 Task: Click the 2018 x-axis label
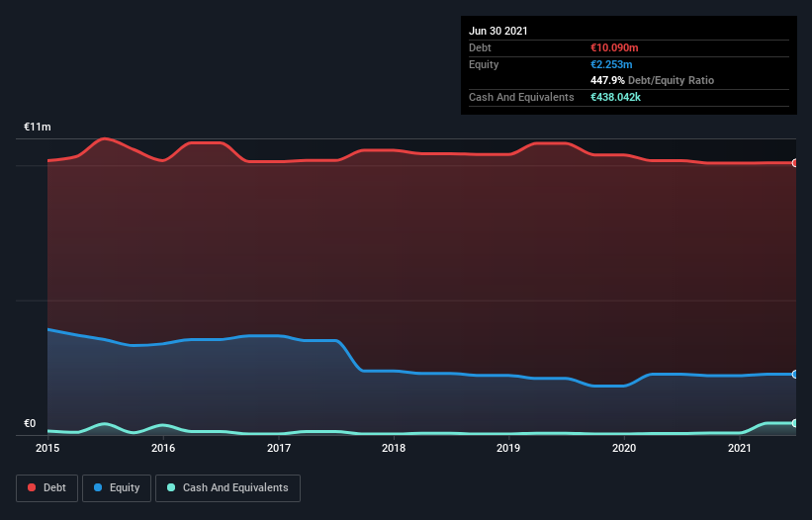click(x=394, y=448)
